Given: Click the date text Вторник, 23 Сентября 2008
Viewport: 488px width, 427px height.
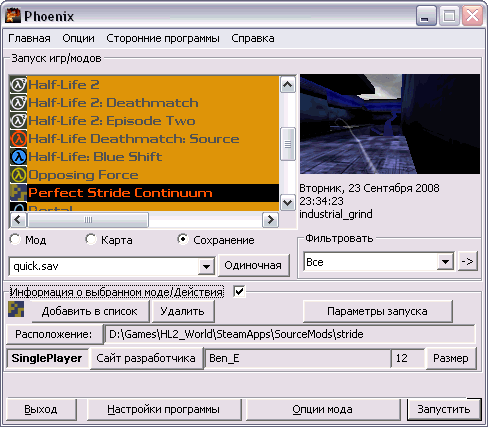Looking at the screenshot, I should [x=369, y=188].
